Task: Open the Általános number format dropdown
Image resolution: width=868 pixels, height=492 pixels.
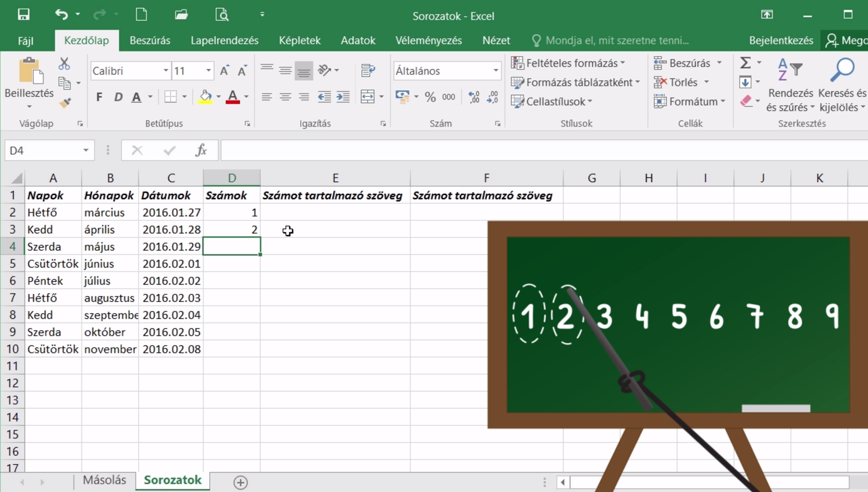Action: click(x=496, y=71)
